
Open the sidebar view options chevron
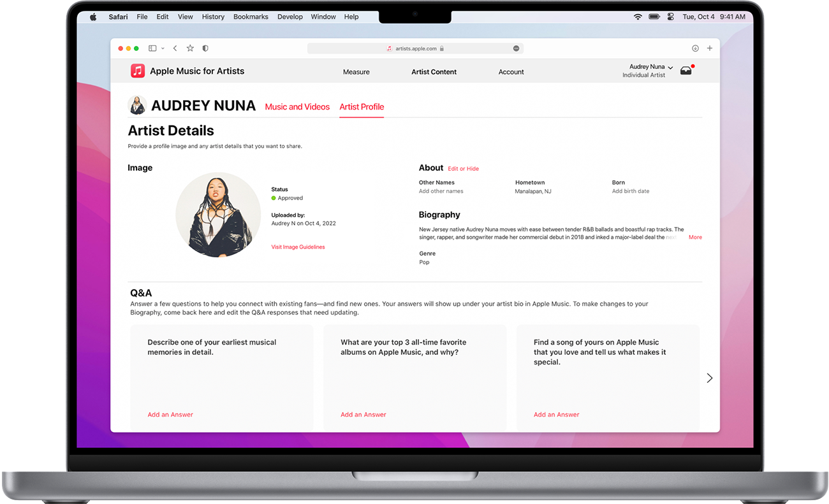coord(163,48)
